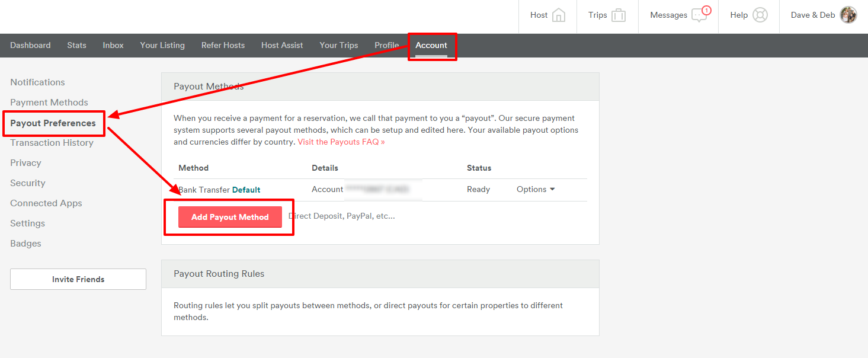Click the Default label next to Bank Transfer
The height and width of the screenshot is (358, 868).
coord(247,189)
